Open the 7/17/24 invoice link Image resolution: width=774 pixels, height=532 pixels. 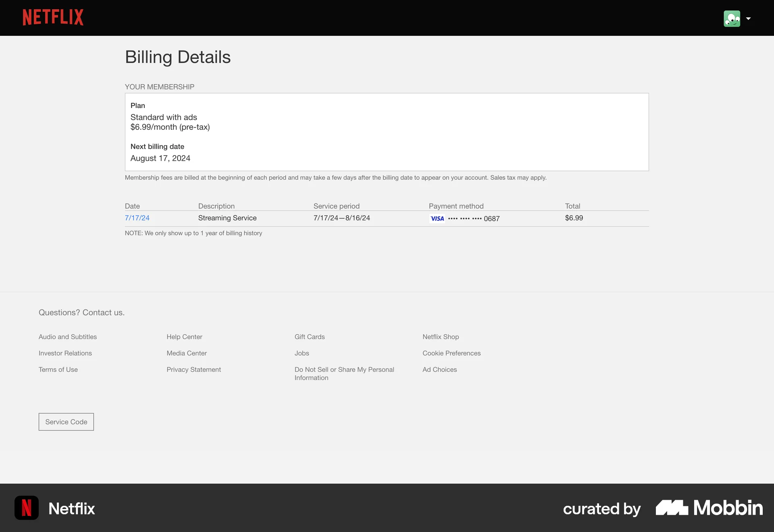click(x=137, y=218)
